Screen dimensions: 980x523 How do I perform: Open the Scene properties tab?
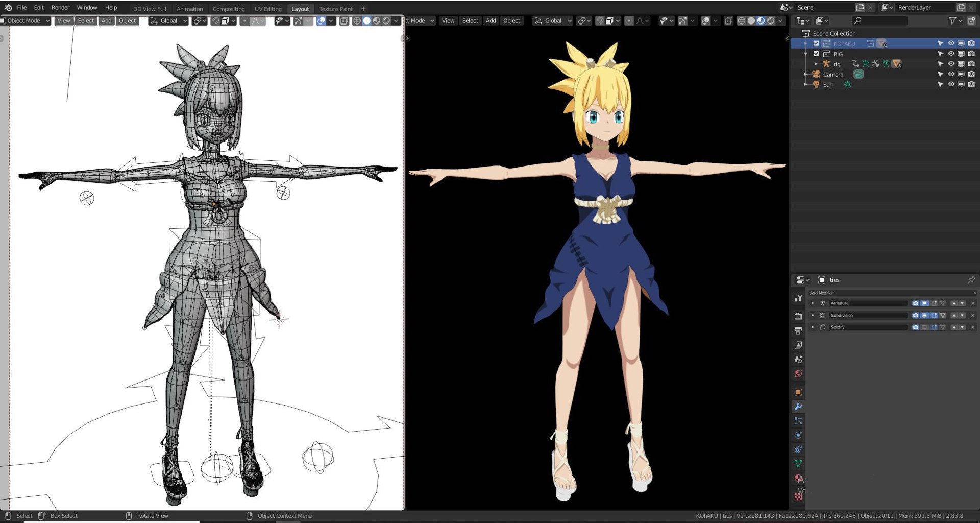click(798, 359)
